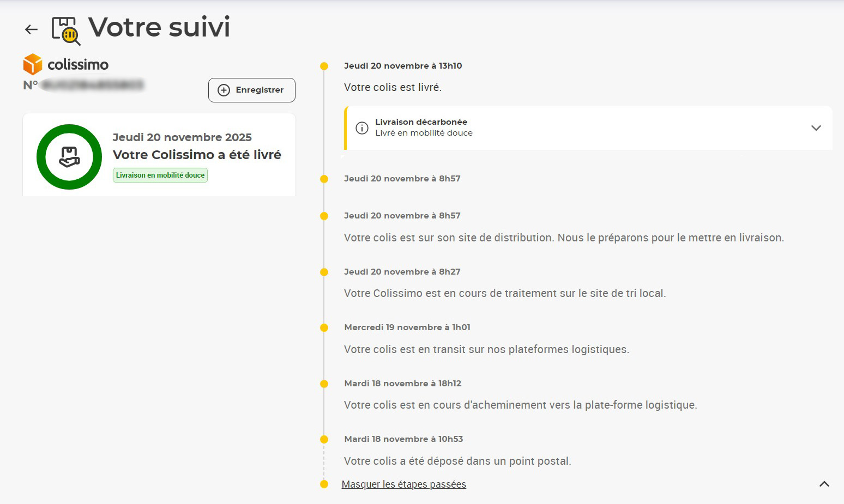Click the green delivered parcel status icon
The width and height of the screenshot is (844, 504).
point(69,157)
